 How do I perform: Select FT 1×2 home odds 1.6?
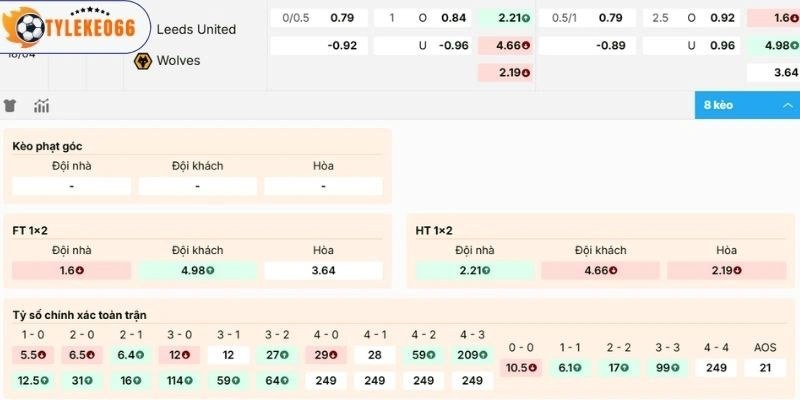pos(71,270)
